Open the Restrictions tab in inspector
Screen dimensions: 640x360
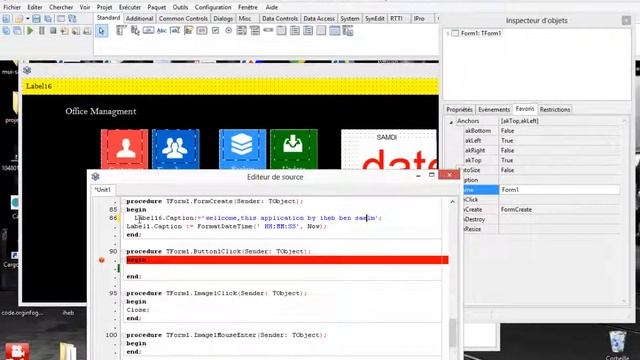555,109
